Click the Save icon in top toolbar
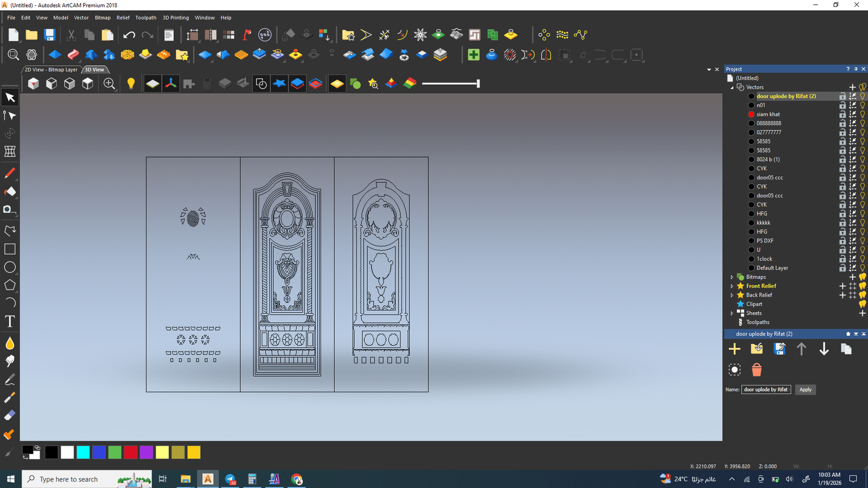Viewport: 868px width, 488px height. click(49, 35)
